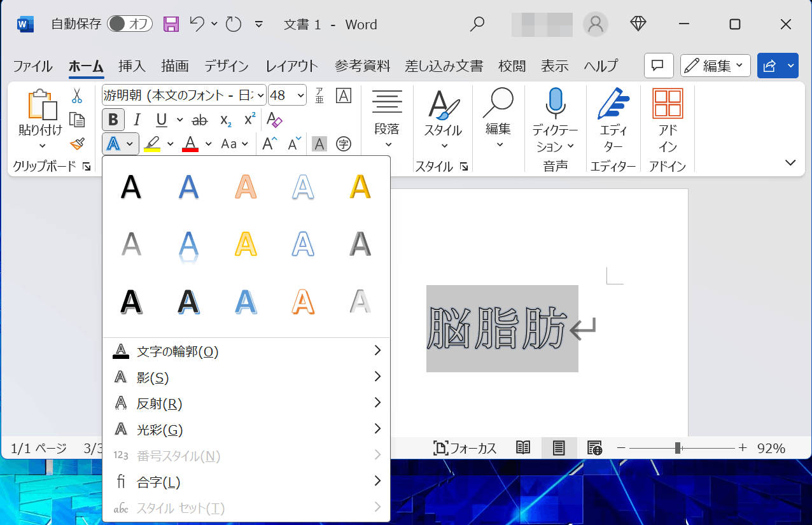The width and height of the screenshot is (812, 525).
Task: Open Change Case Aa dropdown
Action: [234, 144]
